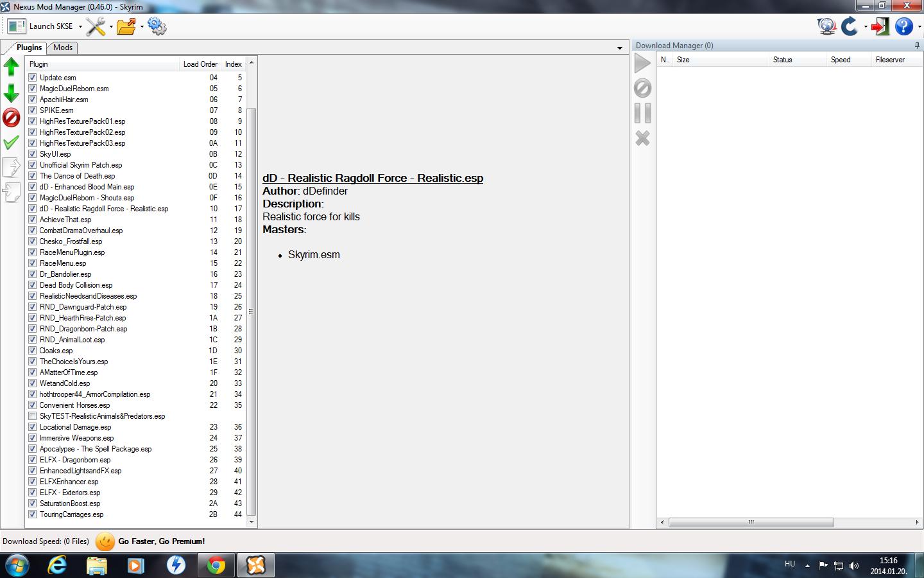This screenshot has height=578, width=924.
Task: Click the check for updates refresh icon
Action: pyautogui.click(x=850, y=26)
